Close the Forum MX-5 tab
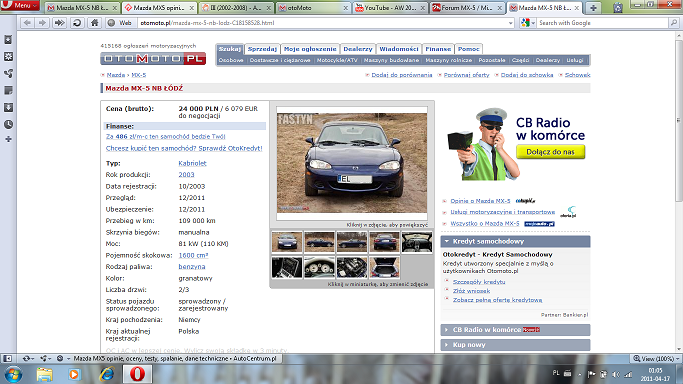Viewport: 683px width, 384px height. click(500, 8)
